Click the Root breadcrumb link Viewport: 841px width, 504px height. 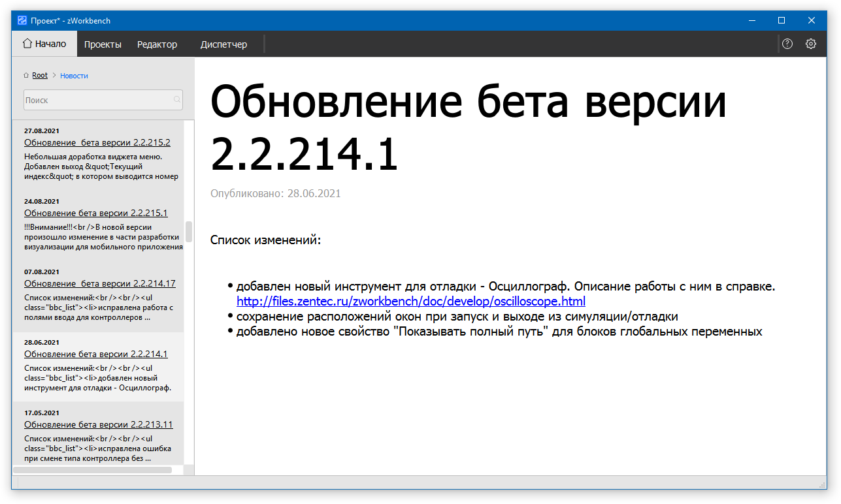tap(40, 76)
